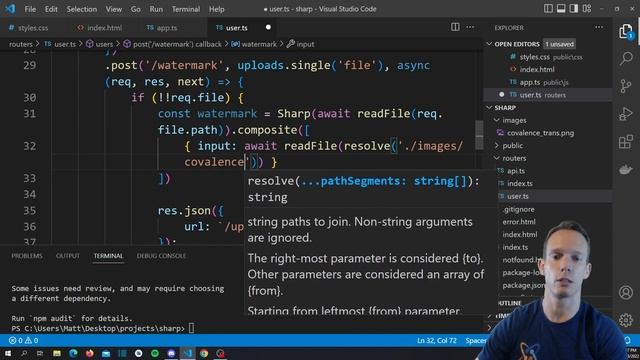Open Windows Start menu
This screenshot has width=640, height=360.
pyautogui.click(x=8, y=353)
